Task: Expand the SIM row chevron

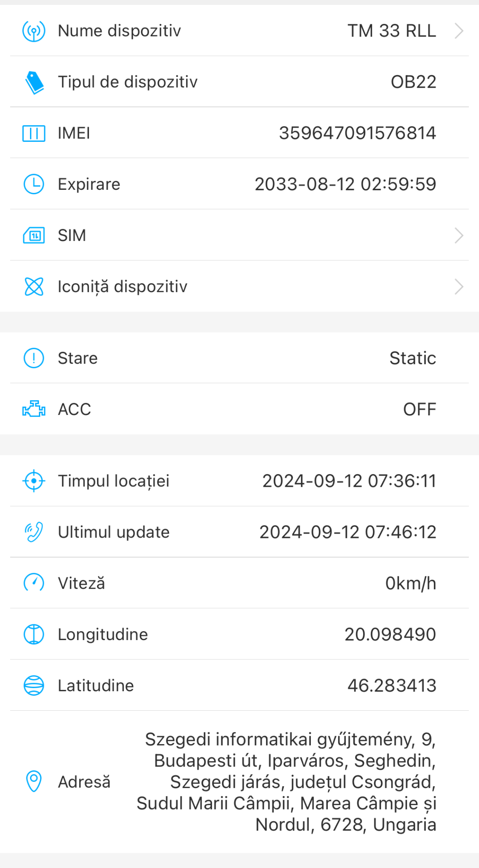Action: [459, 235]
